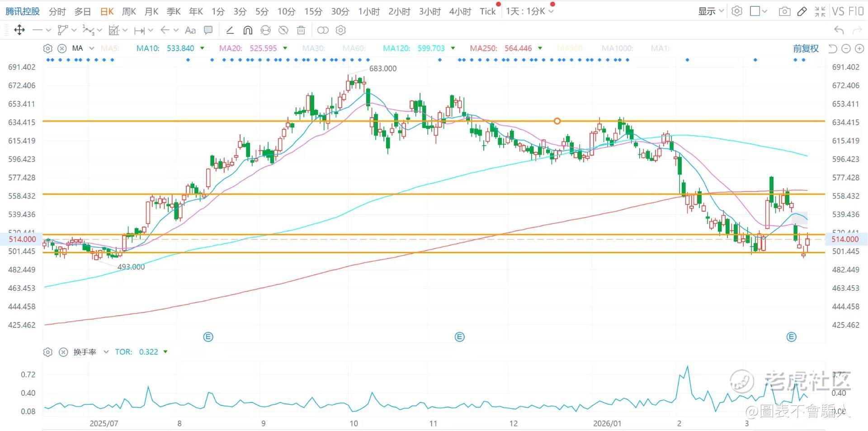868x431 pixels.
Task: Select the wave pattern drawing tool
Action: pyautogui.click(x=88, y=30)
